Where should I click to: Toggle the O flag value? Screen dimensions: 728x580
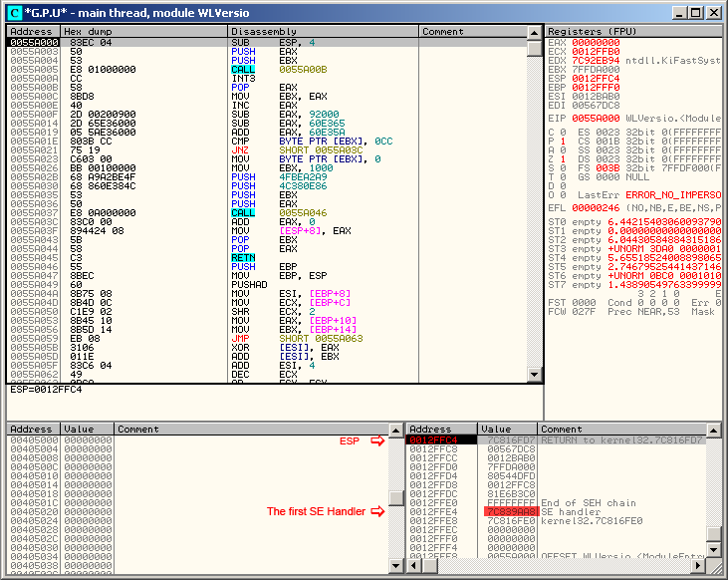click(563, 195)
